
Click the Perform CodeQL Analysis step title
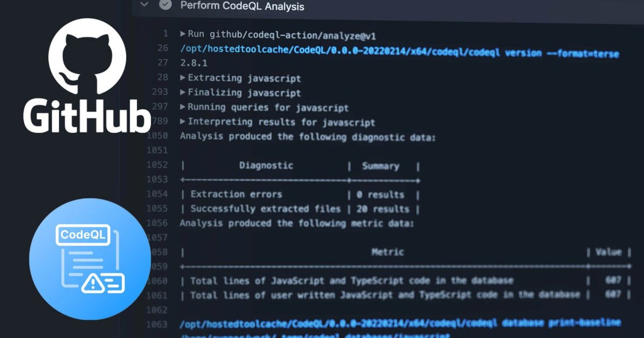point(242,6)
